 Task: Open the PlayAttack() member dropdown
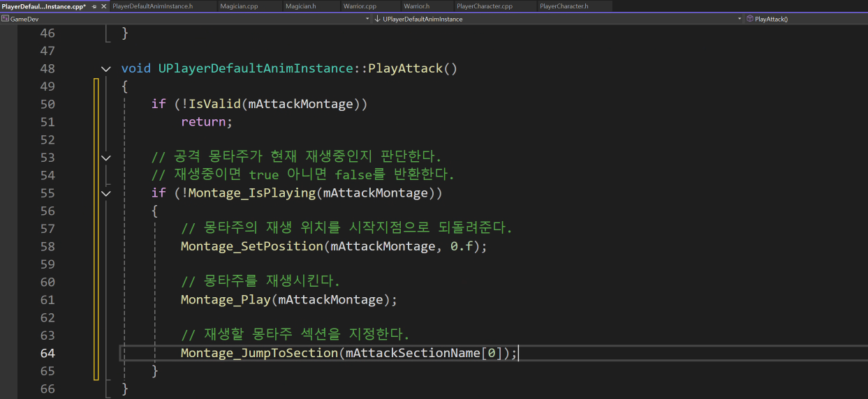[x=806, y=19]
